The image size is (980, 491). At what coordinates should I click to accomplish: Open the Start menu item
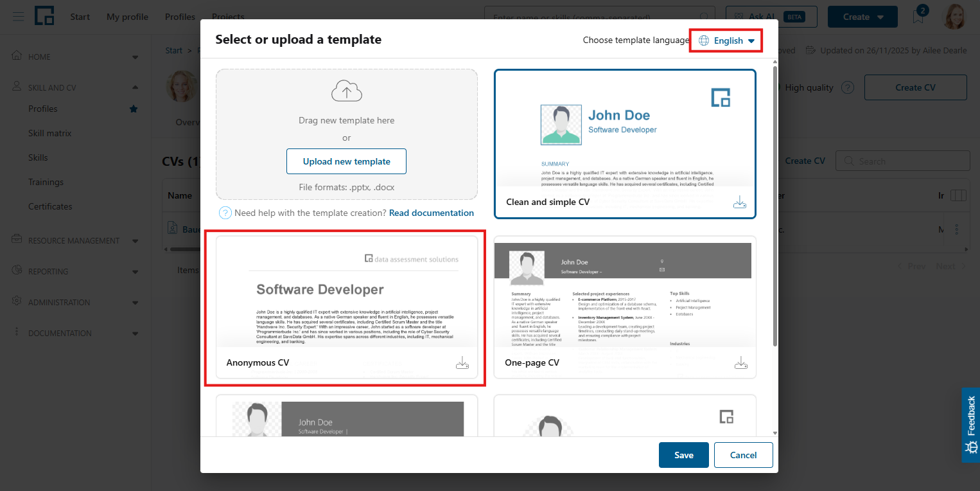80,17
